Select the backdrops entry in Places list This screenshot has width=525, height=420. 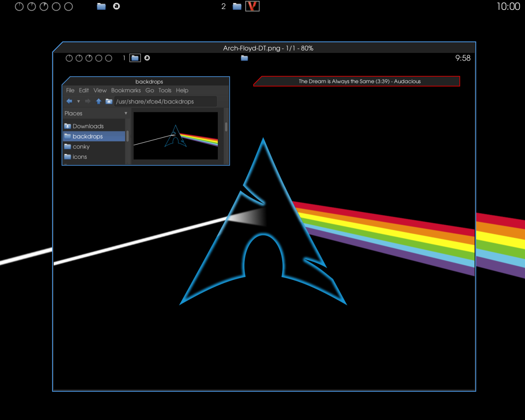pyautogui.click(x=94, y=136)
